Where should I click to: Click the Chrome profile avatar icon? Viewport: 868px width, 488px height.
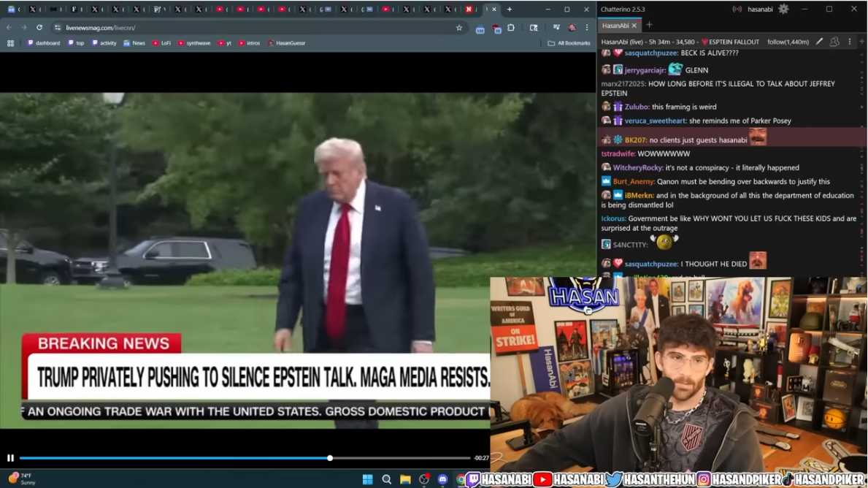pyautogui.click(x=572, y=27)
